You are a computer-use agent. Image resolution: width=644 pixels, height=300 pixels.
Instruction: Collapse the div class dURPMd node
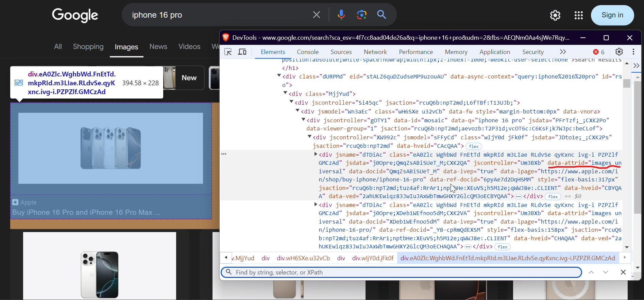(x=279, y=76)
